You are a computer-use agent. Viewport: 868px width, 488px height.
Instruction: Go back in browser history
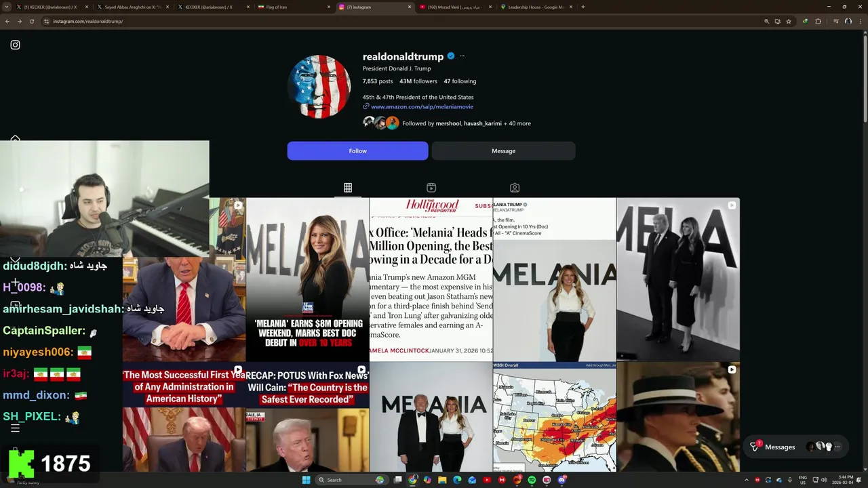[7, 21]
